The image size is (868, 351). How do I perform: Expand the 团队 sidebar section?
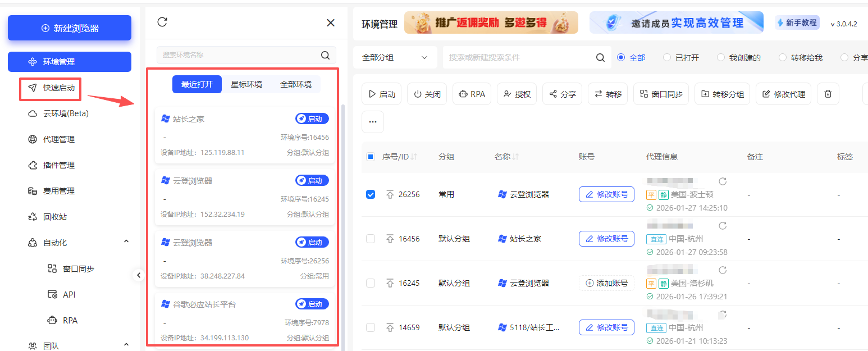pos(126,344)
